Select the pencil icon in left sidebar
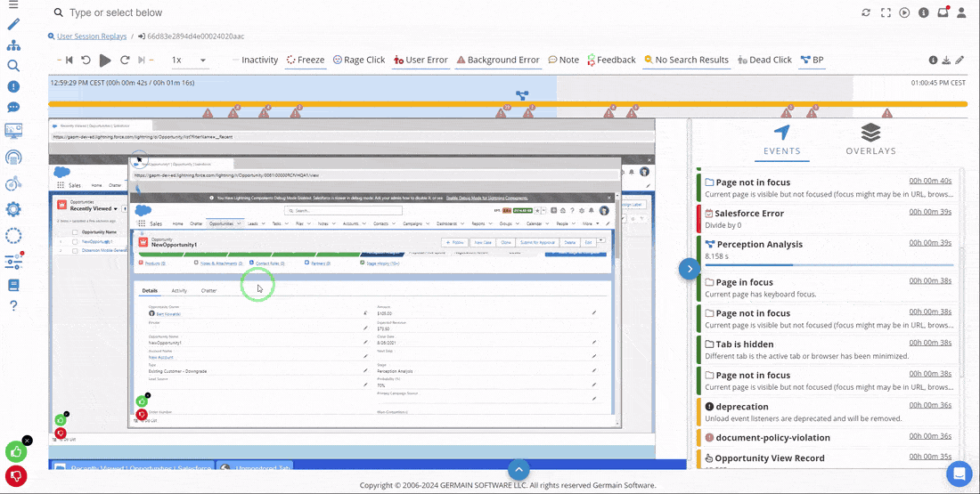Viewport: 980px width, 494px height. (x=13, y=24)
